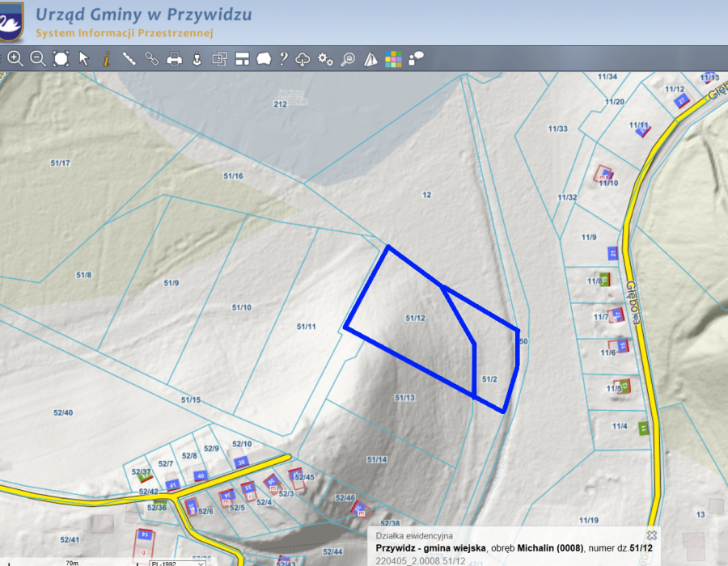Click the search magnifier toolbar icon
Screen dimensions: 728x566
(x=348, y=58)
